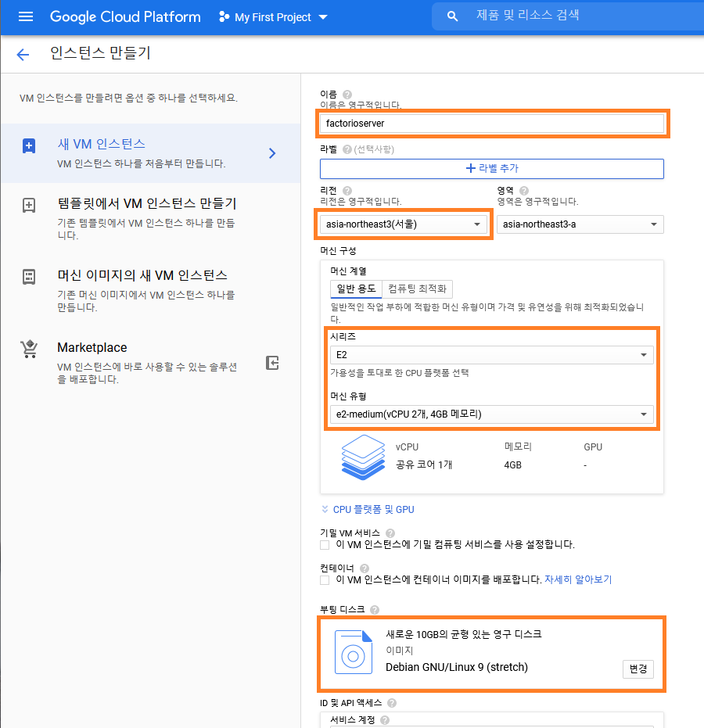Enable the 기밀 컴퓨팅 서비스 checkbox
The width and height of the screenshot is (704, 728).
(325, 544)
